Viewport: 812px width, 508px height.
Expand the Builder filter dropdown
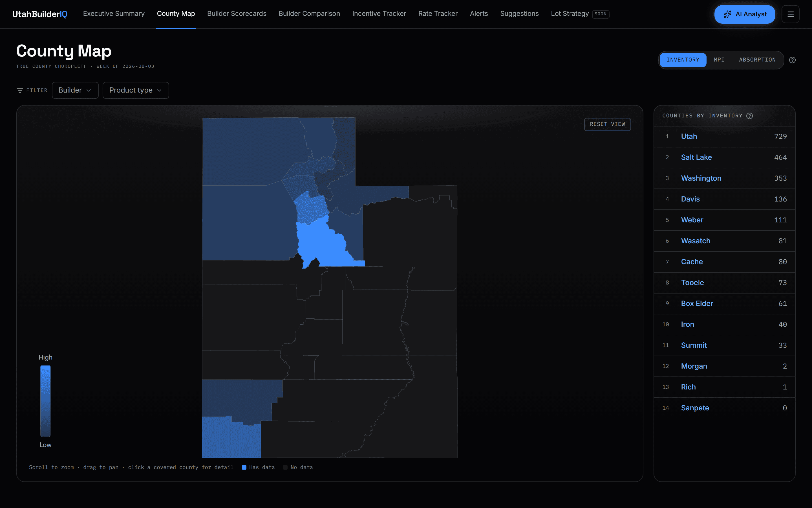(x=75, y=90)
